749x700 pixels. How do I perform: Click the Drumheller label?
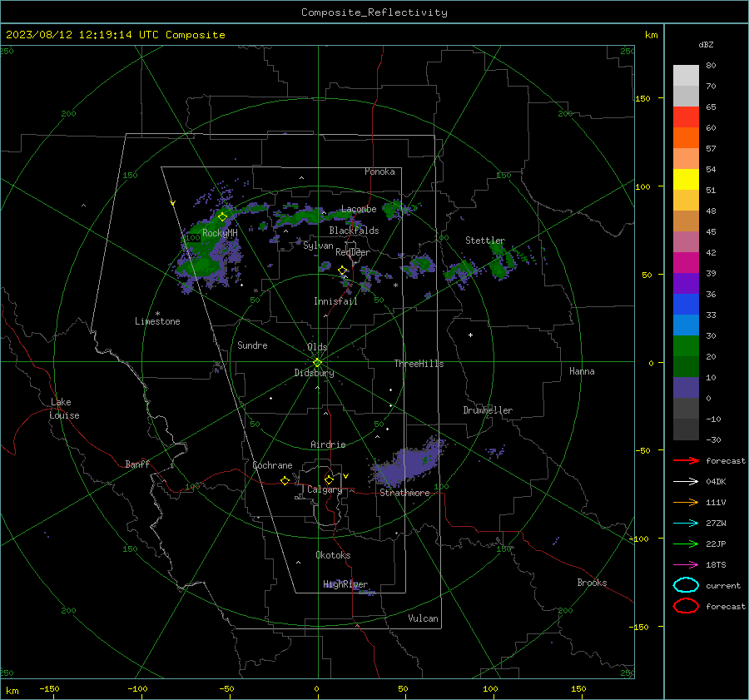point(488,410)
